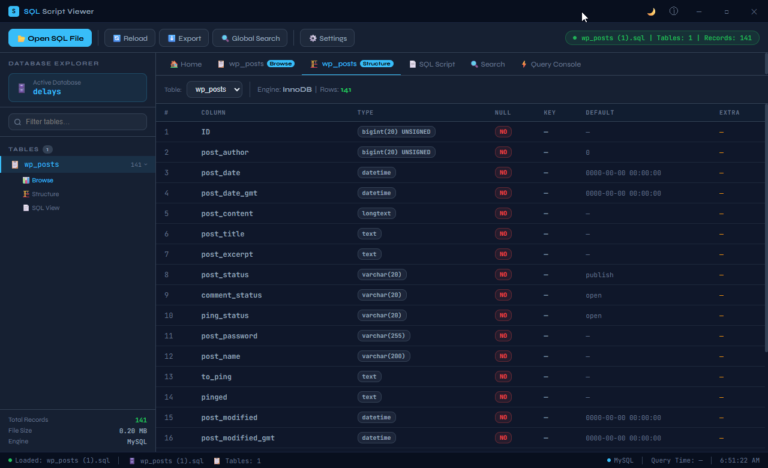Click the magnifier icon in the filter box
Image resolution: width=768 pixels, height=468 pixels.
(x=18, y=122)
